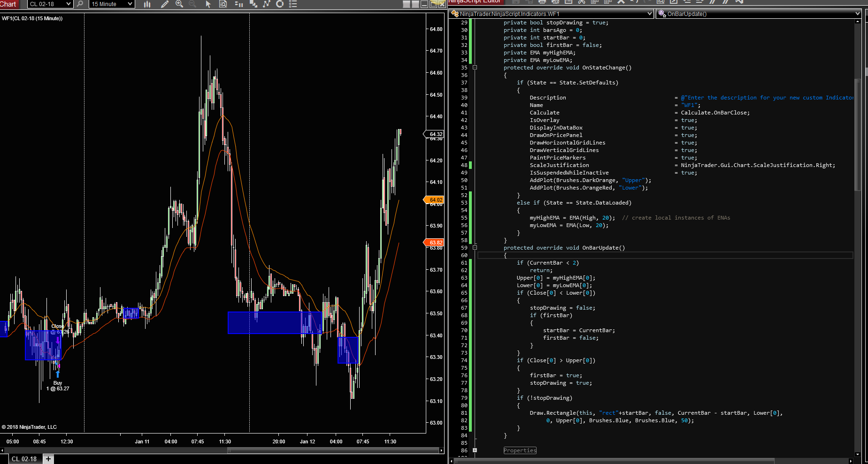Collapse the OnBarUpdate() code region

click(x=475, y=248)
